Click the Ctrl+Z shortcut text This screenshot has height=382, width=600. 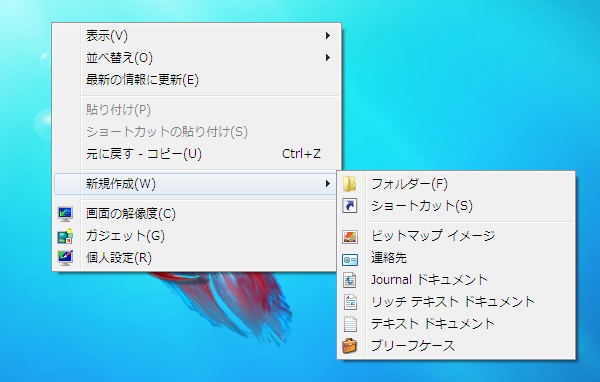(301, 154)
